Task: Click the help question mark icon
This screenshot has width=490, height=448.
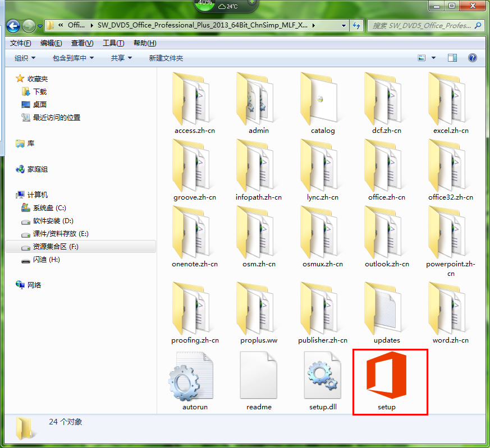Action: [x=472, y=58]
